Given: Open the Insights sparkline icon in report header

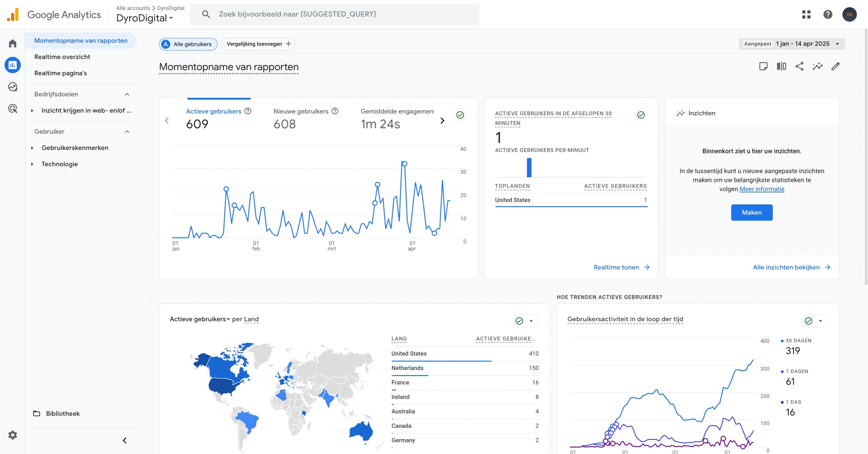Looking at the screenshot, I should 817,66.
